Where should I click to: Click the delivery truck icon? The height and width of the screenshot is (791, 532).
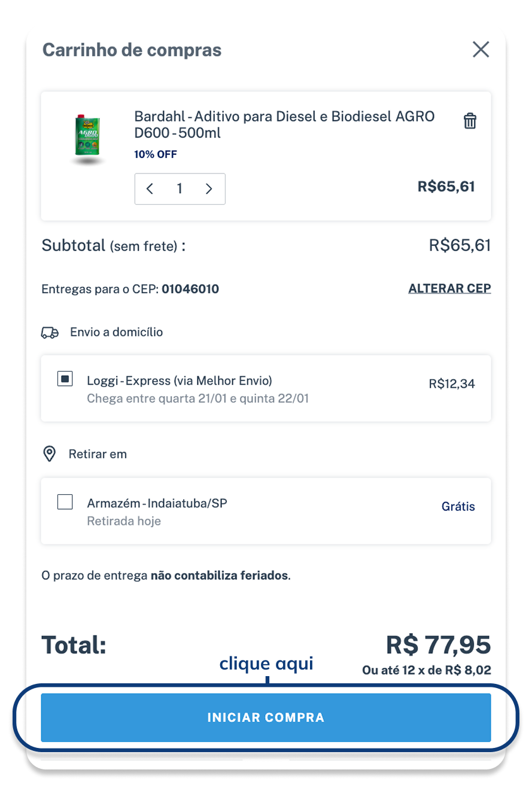[x=50, y=333]
